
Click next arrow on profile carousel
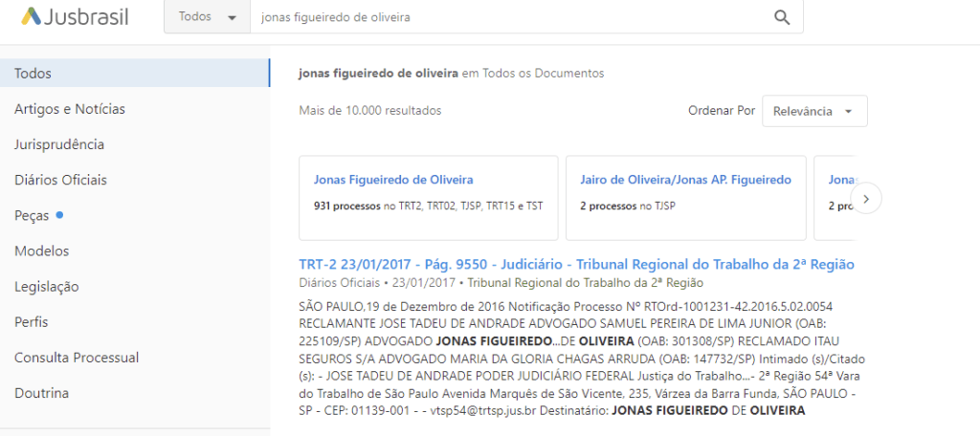click(865, 199)
